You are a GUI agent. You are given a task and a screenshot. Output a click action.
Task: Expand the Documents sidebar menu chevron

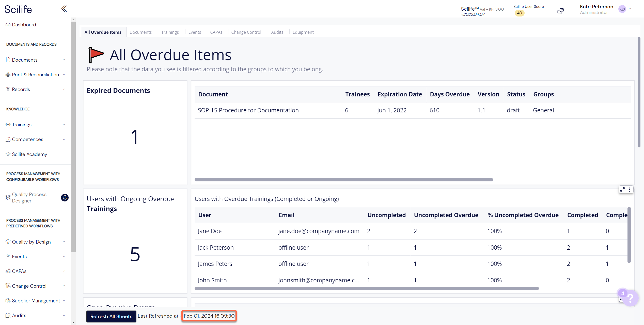coord(64,60)
